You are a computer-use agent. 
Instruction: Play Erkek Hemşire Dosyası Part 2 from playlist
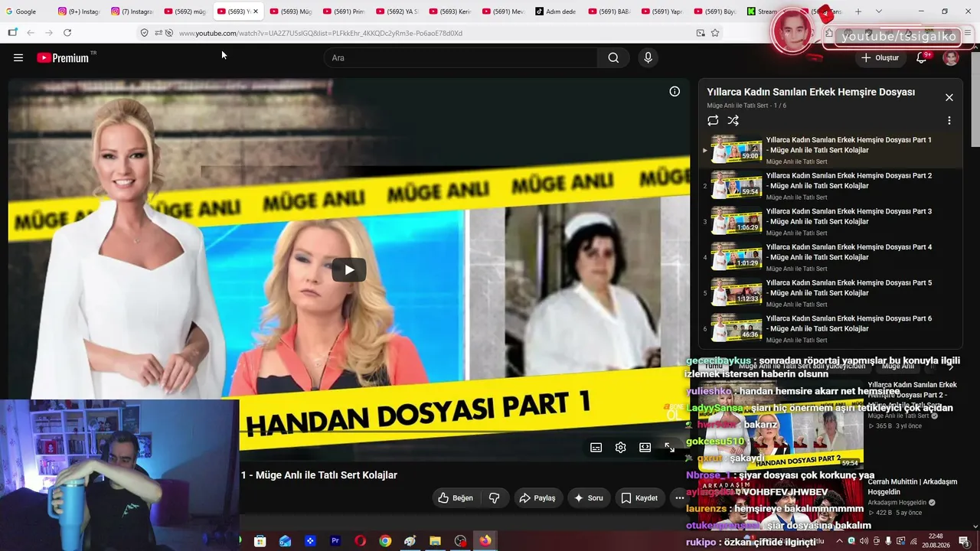[830, 186]
